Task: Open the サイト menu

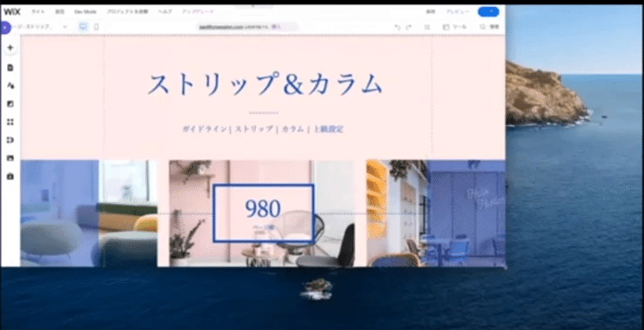Action: 38,11
